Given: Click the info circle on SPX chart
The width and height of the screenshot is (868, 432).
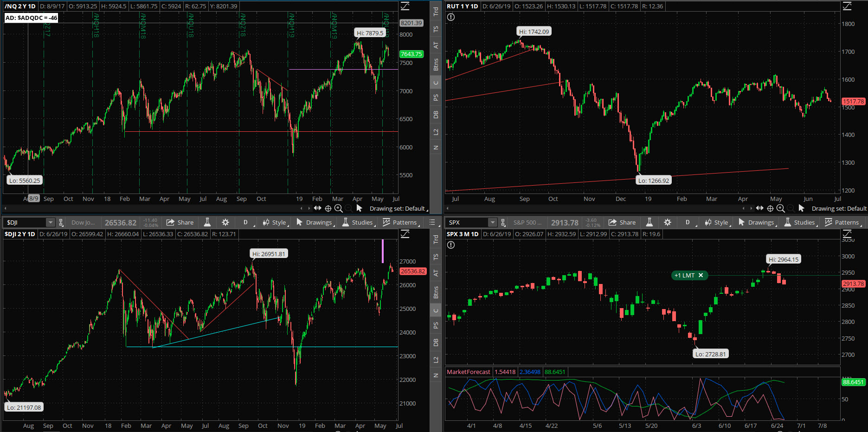Looking at the screenshot, I should (451, 245).
